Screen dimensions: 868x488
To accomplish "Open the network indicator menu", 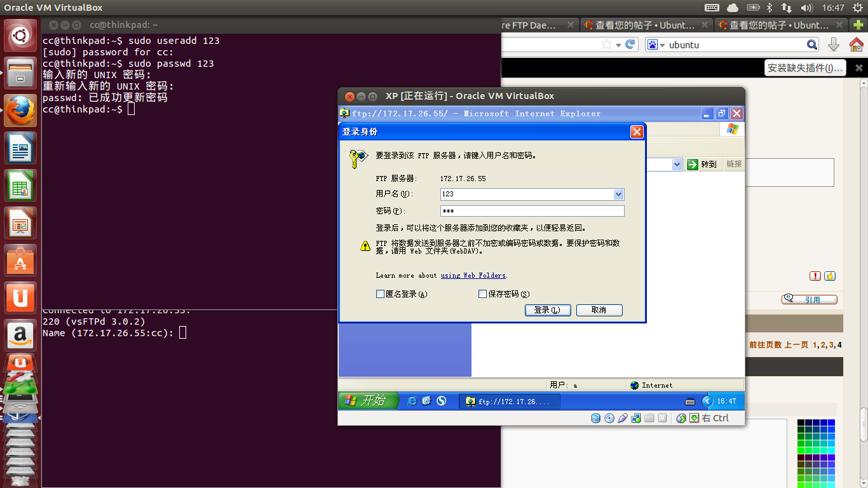I will pos(787,8).
